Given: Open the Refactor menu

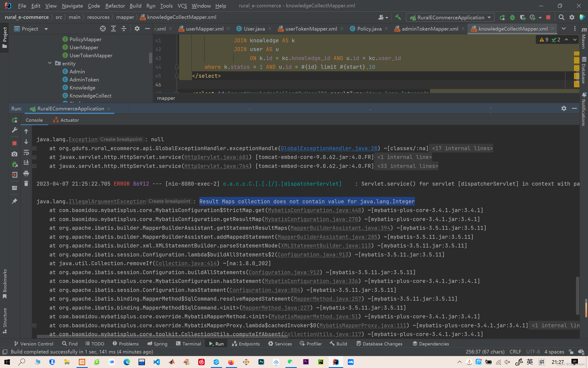Looking at the screenshot, I should pyautogui.click(x=115, y=6).
